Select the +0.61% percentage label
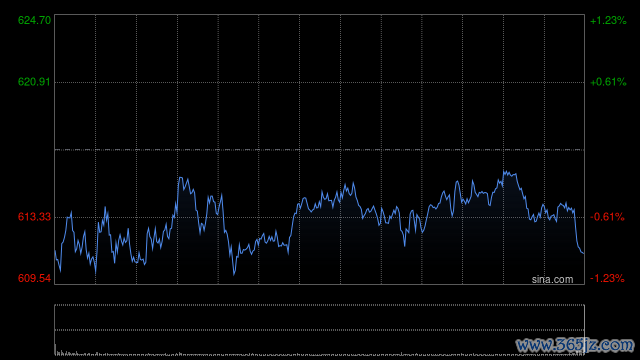Screen dimensions: 640x360 (x=608, y=82)
